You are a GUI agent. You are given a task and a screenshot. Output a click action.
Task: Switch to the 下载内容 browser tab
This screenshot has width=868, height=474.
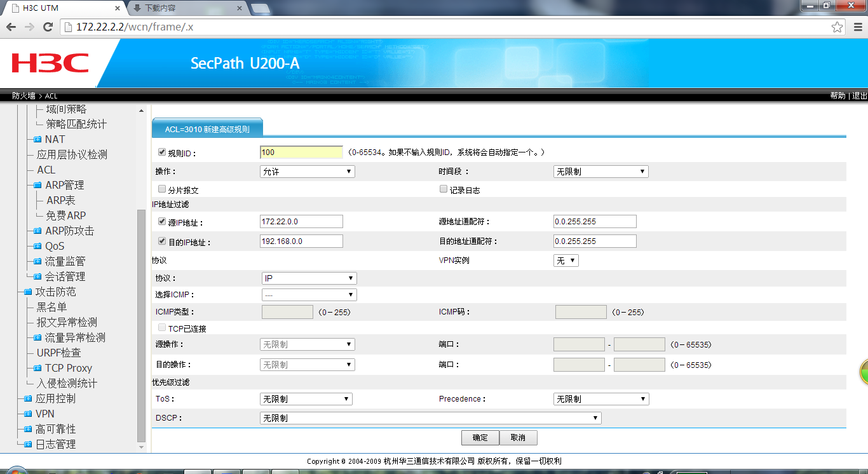tap(186, 8)
